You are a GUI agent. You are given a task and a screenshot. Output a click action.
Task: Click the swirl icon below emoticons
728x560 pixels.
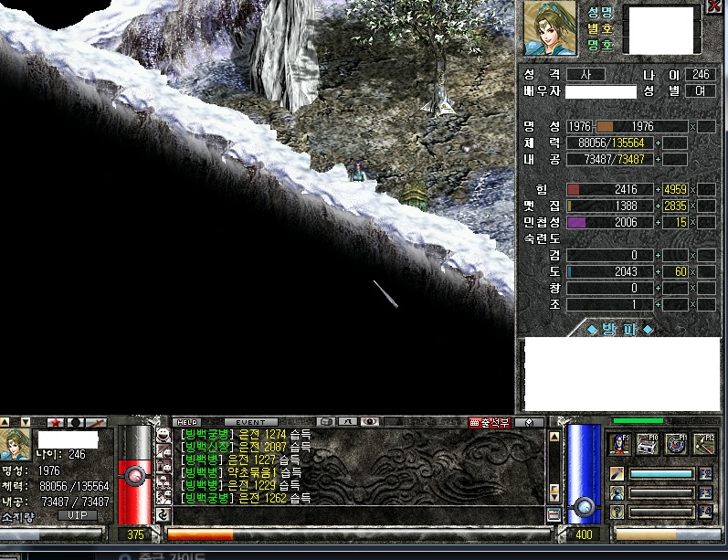point(164,514)
